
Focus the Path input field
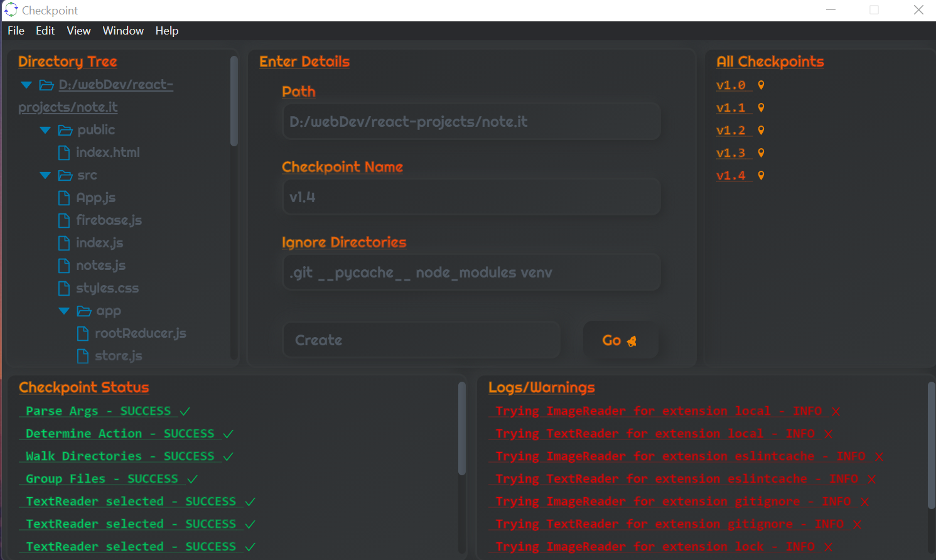tap(471, 122)
